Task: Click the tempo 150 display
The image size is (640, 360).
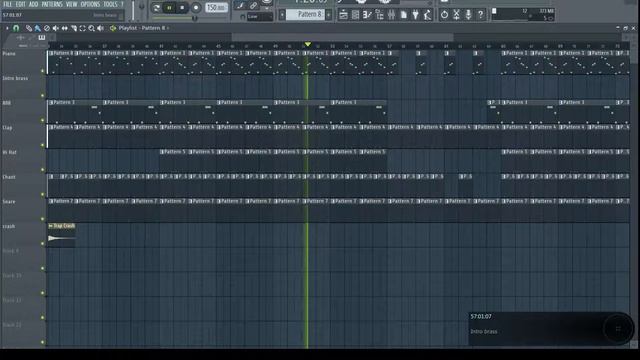Action: (216, 8)
